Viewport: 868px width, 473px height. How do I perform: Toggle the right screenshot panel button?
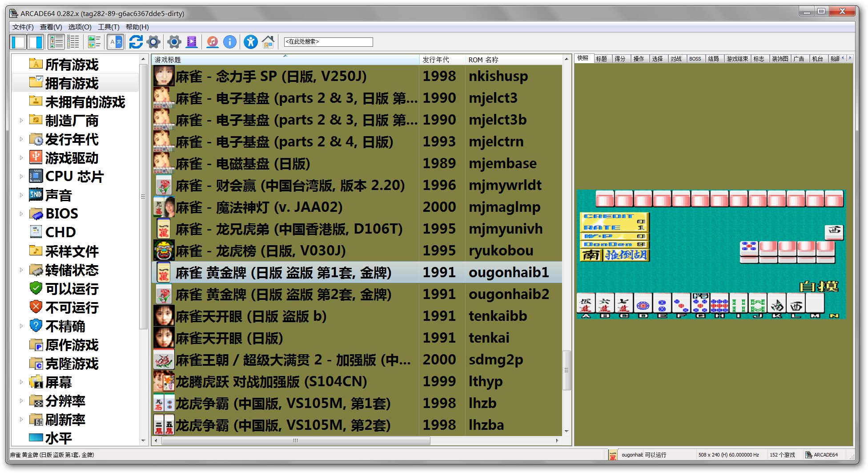(36, 42)
